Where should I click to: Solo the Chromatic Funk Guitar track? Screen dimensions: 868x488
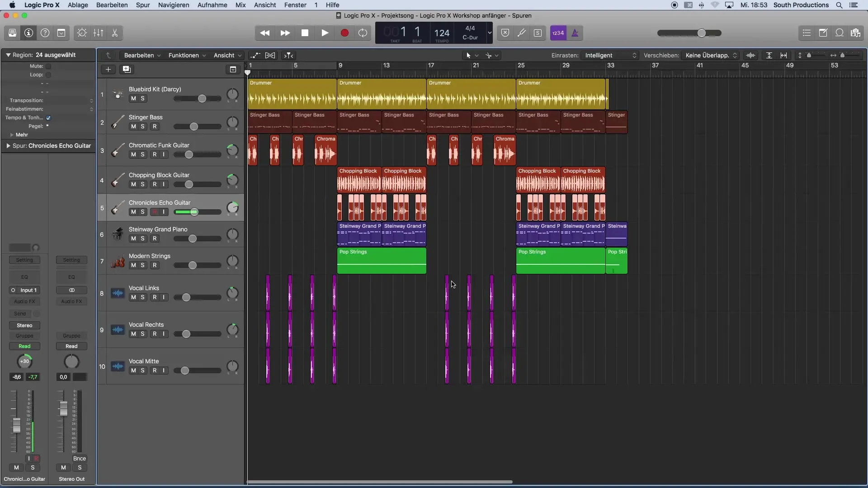(143, 155)
